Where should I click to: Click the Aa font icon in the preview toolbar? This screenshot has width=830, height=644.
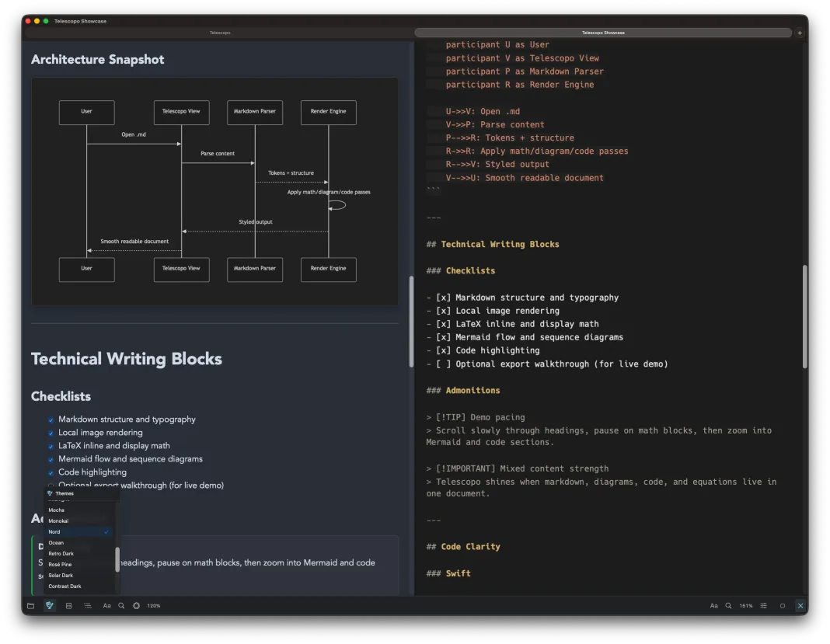point(107,605)
